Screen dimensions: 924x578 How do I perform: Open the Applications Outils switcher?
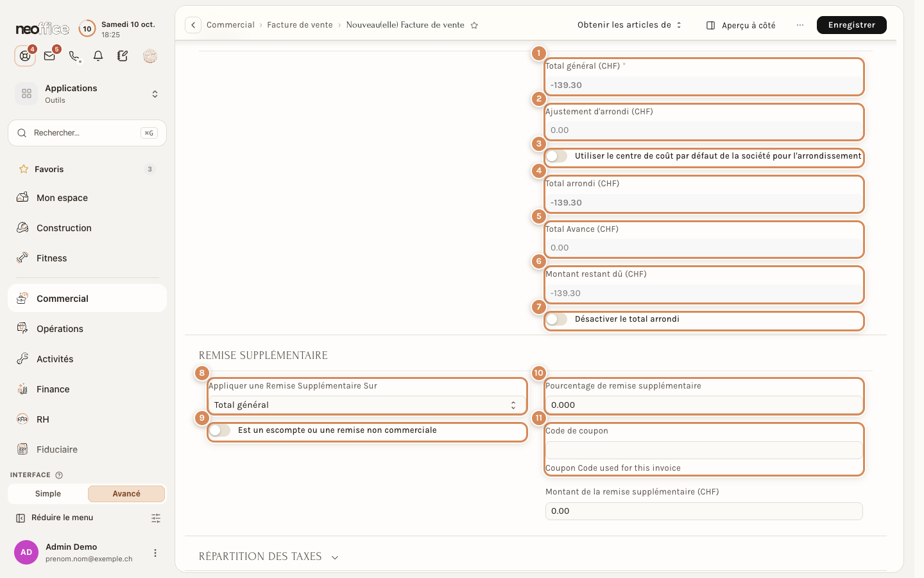[87, 94]
